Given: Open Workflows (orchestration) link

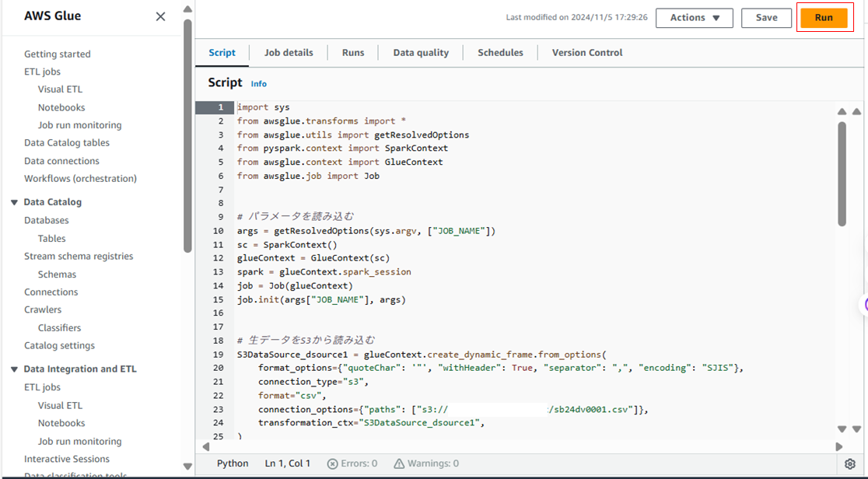Looking at the screenshot, I should point(80,178).
